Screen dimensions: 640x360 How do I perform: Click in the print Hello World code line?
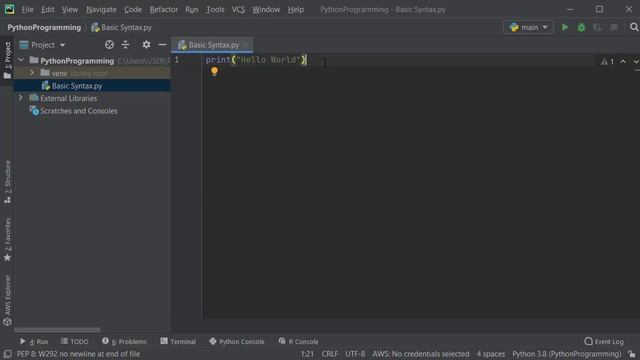tap(256, 60)
